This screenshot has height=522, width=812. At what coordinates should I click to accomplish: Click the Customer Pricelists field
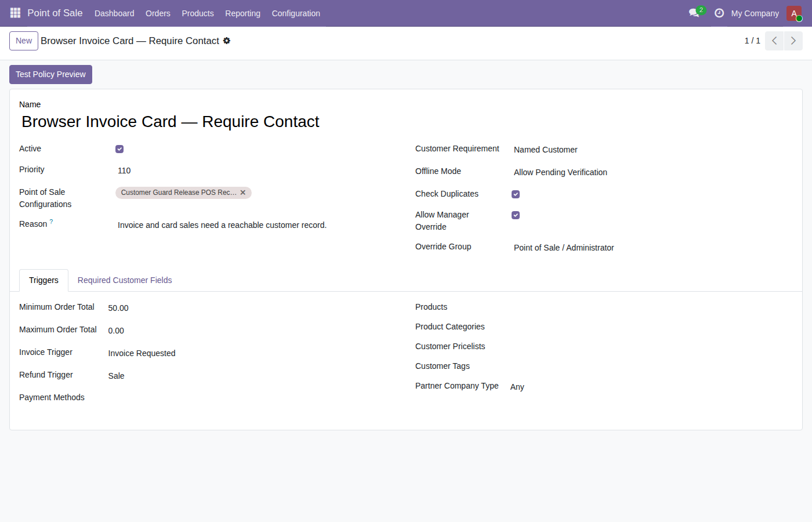click(651, 347)
